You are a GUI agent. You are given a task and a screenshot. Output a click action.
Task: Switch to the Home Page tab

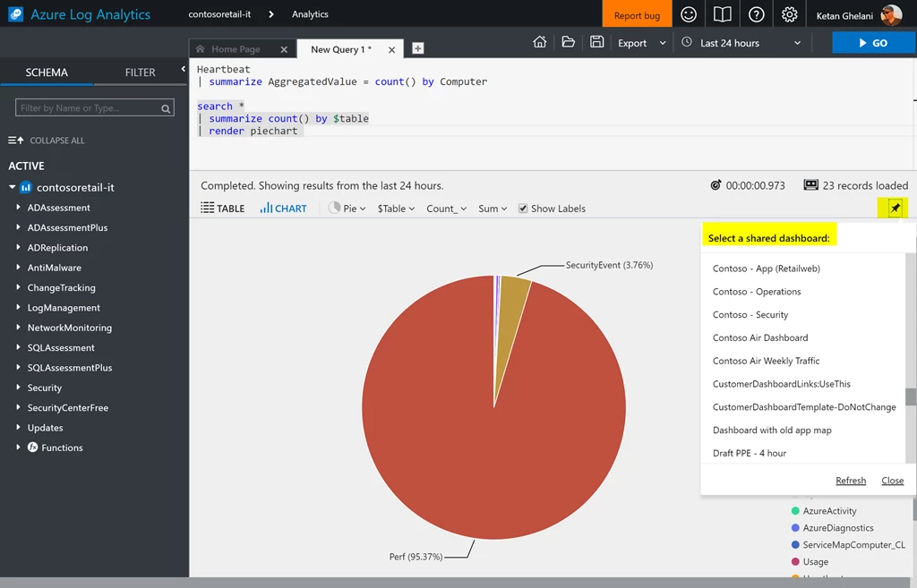click(x=236, y=50)
